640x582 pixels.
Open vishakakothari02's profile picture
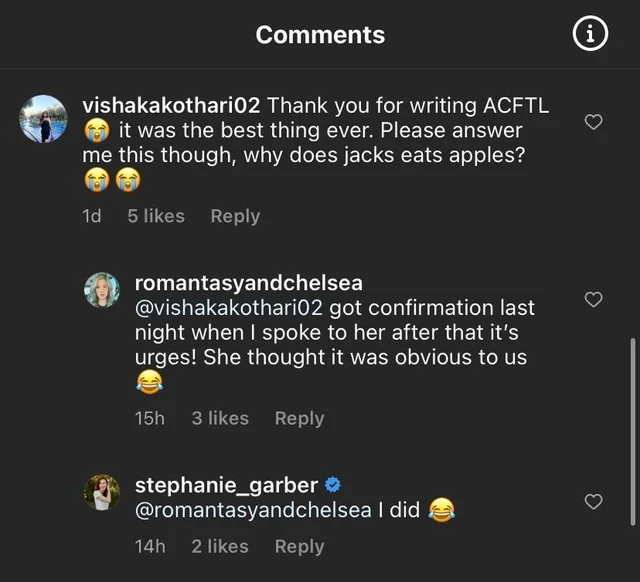(x=43, y=120)
